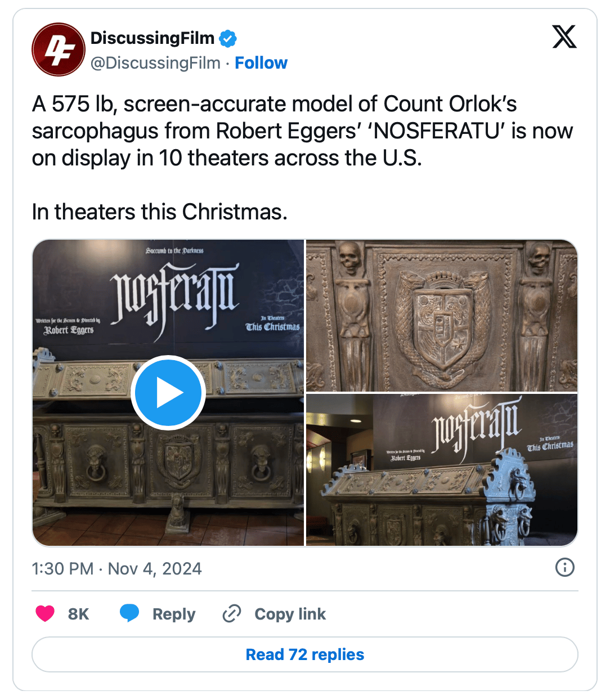Click the 8K likes count
610x700 pixels.
click(79, 614)
